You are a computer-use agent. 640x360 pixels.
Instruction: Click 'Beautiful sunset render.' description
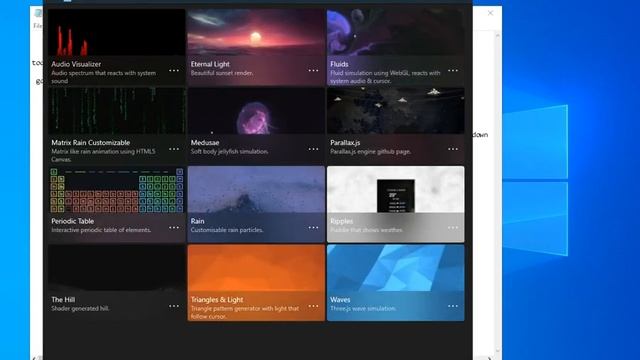[222, 73]
